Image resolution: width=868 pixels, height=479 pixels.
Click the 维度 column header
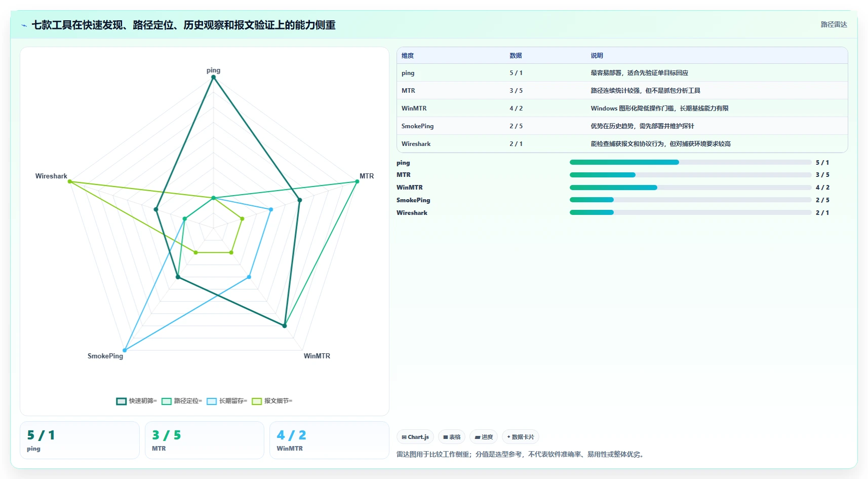(x=408, y=56)
